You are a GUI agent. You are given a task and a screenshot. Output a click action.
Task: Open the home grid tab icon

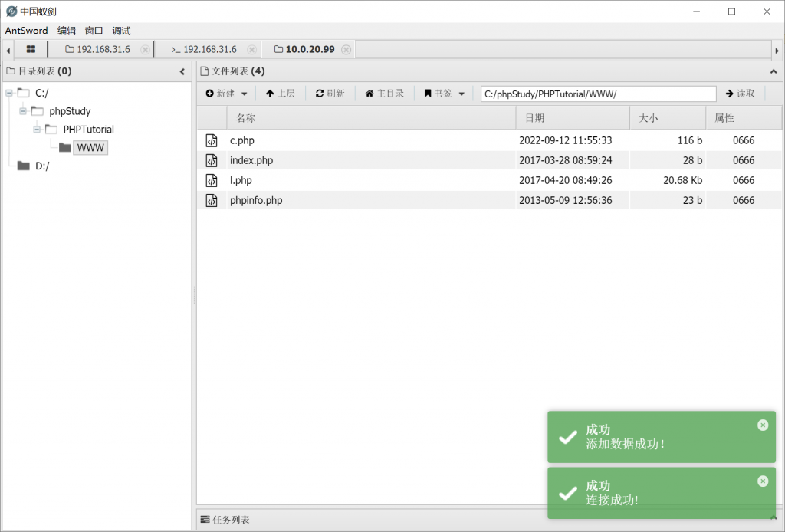(x=31, y=49)
